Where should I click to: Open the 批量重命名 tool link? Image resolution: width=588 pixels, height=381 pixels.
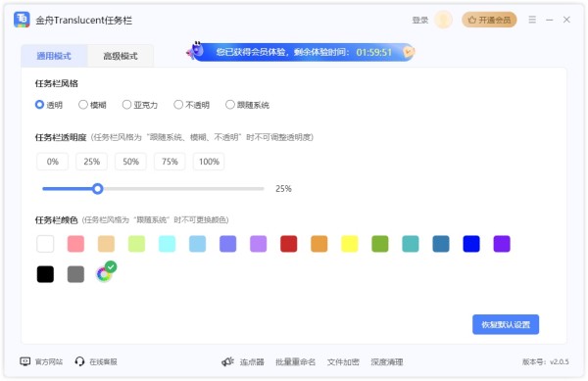[x=296, y=361]
